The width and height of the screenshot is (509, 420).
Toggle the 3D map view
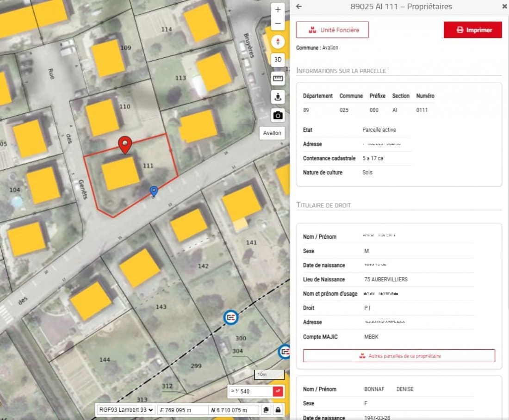(278, 60)
